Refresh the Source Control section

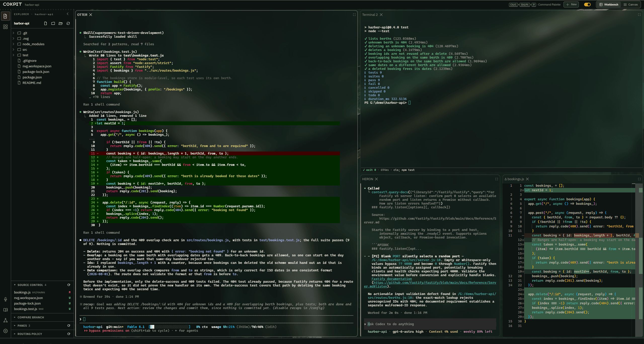coord(69,285)
